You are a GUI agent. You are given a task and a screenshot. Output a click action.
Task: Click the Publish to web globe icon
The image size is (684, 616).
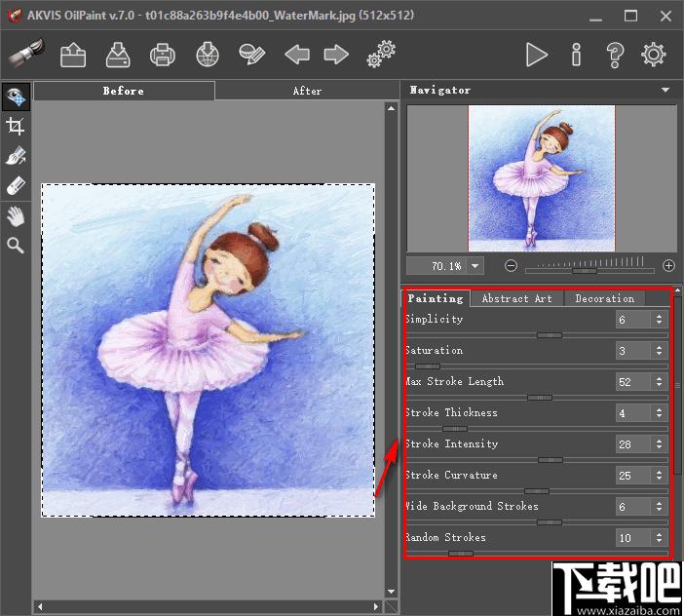(208, 55)
